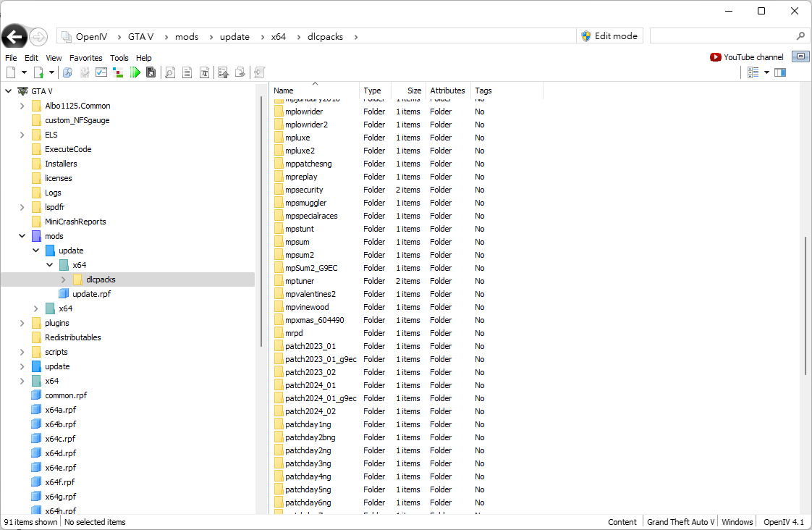Open chevron dropdown after dlcpacks in breadcrumb
Screen dimensions: 812x530
click(356, 37)
